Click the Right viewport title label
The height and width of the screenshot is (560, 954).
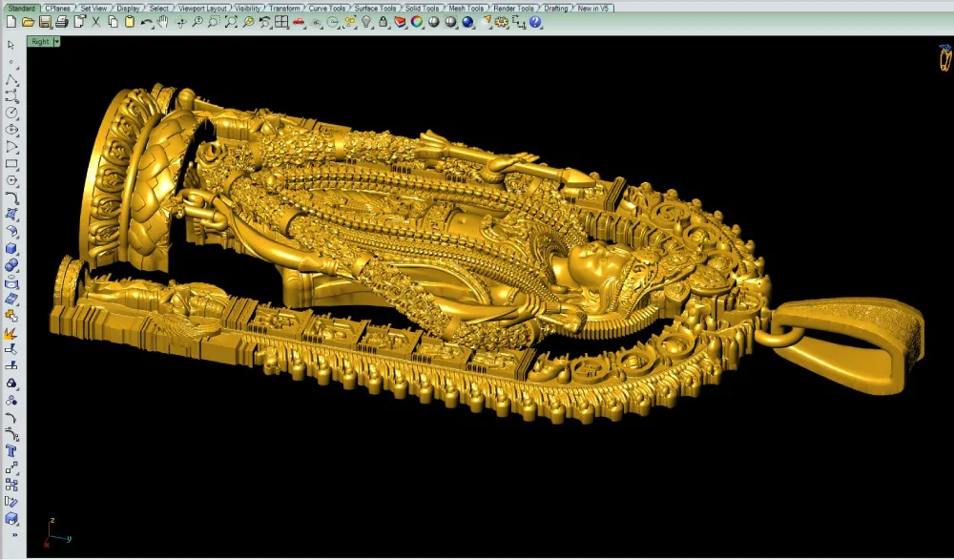tap(40, 41)
